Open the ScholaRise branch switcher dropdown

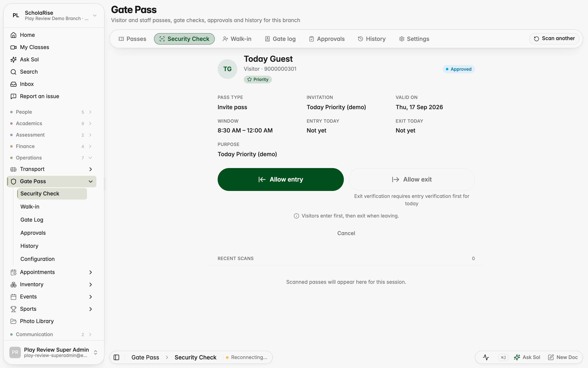(x=54, y=15)
